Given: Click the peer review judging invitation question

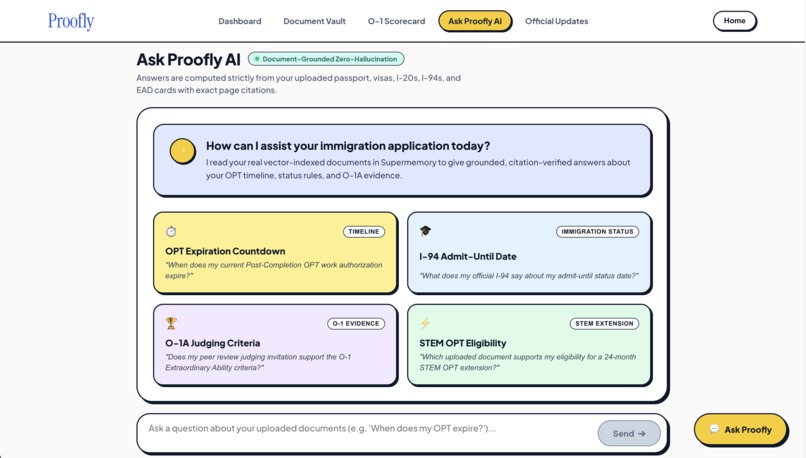Looking at the screenshot, I should (x=258, y=362).
